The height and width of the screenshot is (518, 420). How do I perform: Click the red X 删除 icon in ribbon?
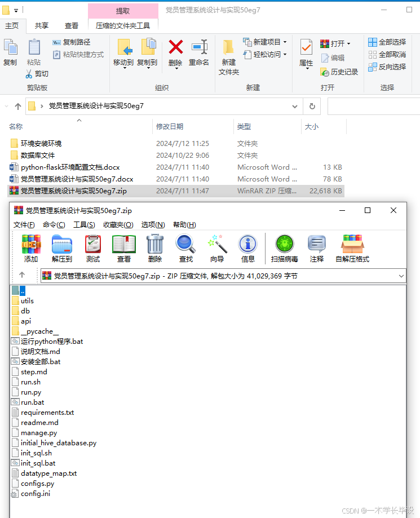[x=175, y=47]
